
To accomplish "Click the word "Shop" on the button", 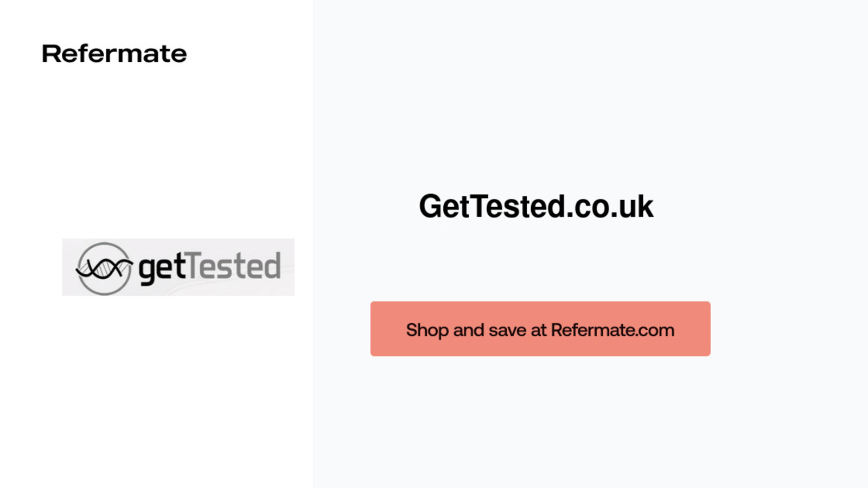I will pos(427,330).
